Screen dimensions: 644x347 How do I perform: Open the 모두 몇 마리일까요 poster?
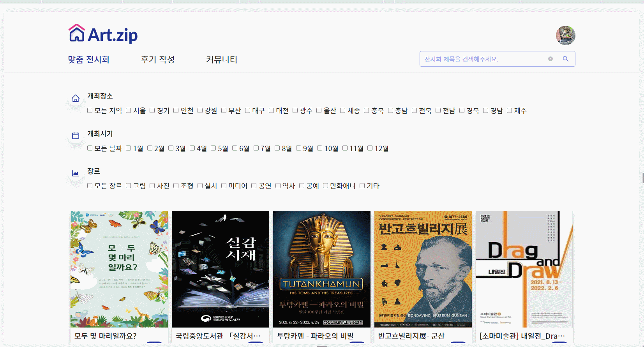[x=119, y=269]
